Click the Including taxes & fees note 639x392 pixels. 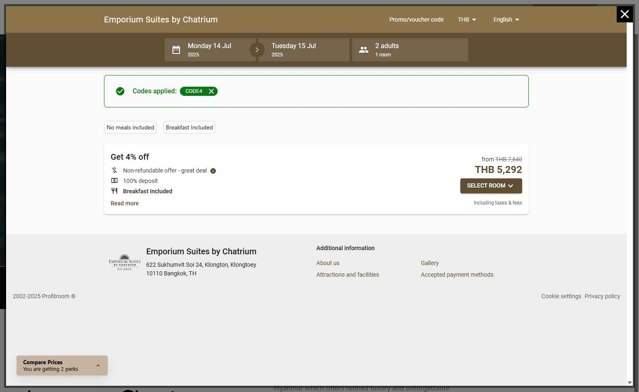(x=498, y=203)
